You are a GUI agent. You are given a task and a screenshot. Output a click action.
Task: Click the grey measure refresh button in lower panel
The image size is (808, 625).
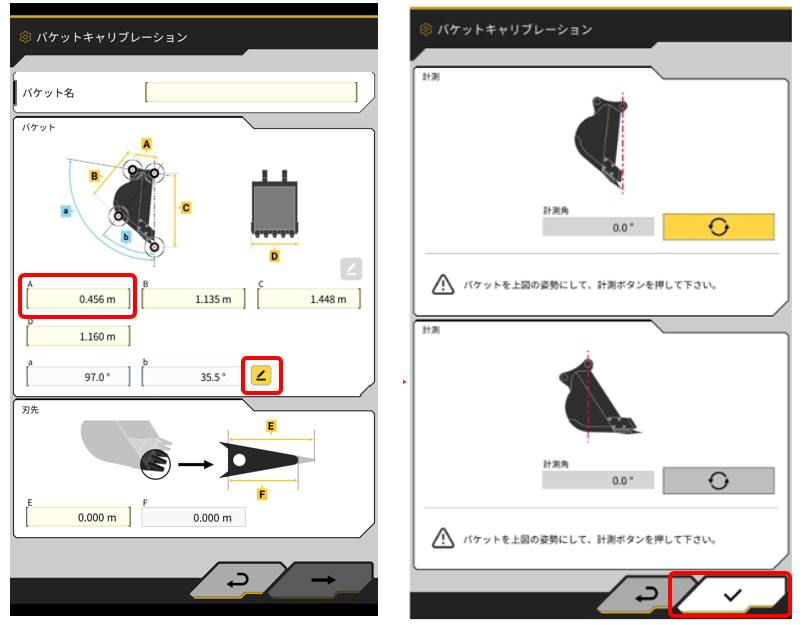pos(718,481)
